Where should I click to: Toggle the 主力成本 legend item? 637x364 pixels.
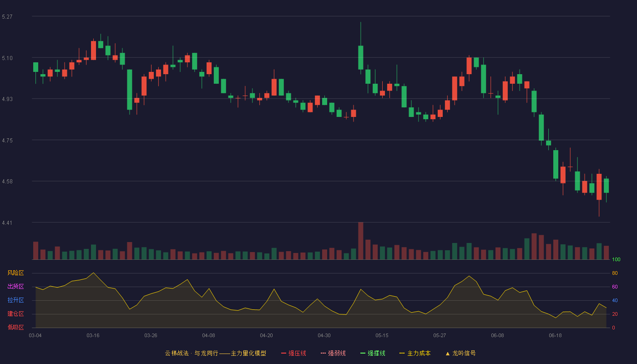[415, 353]
